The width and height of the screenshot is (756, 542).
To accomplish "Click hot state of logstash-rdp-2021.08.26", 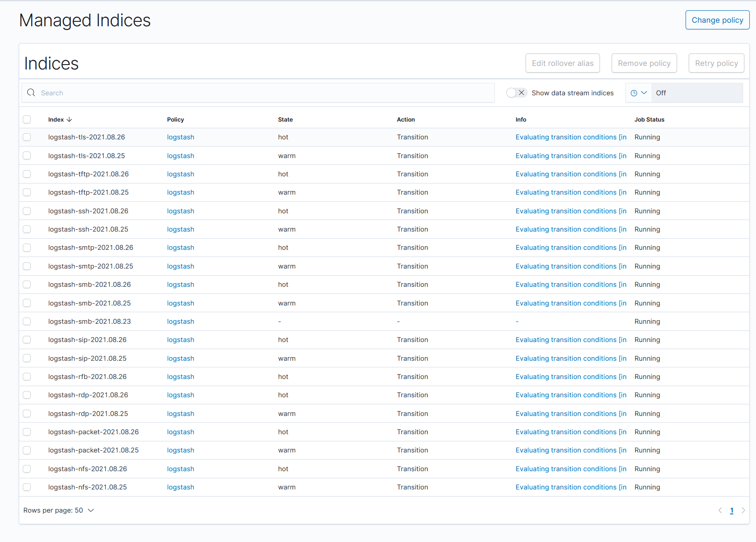I will 283,395.
